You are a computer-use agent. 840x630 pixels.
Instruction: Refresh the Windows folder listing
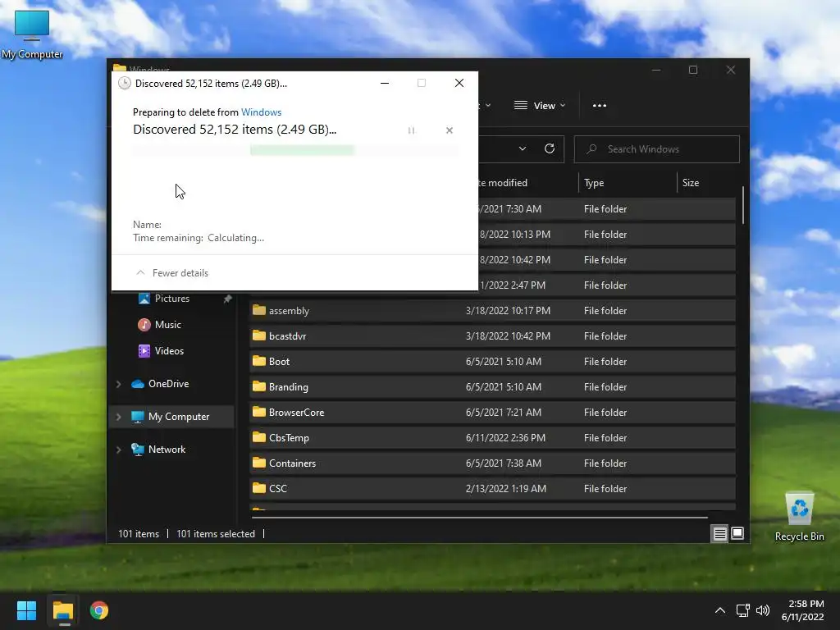[x=549, y=149]
